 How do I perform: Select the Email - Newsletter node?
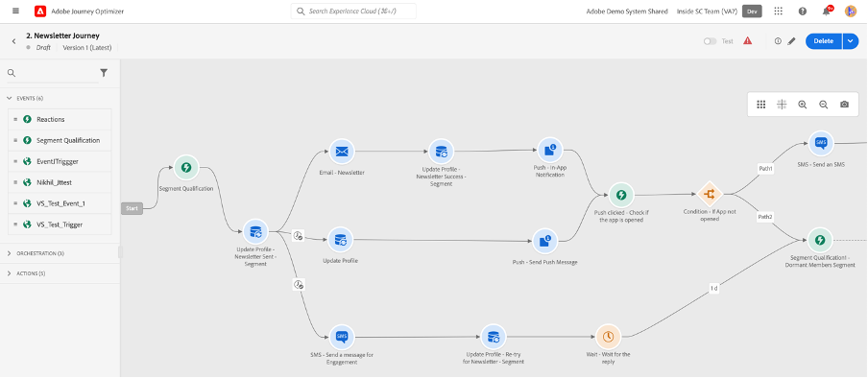(342, 151)
